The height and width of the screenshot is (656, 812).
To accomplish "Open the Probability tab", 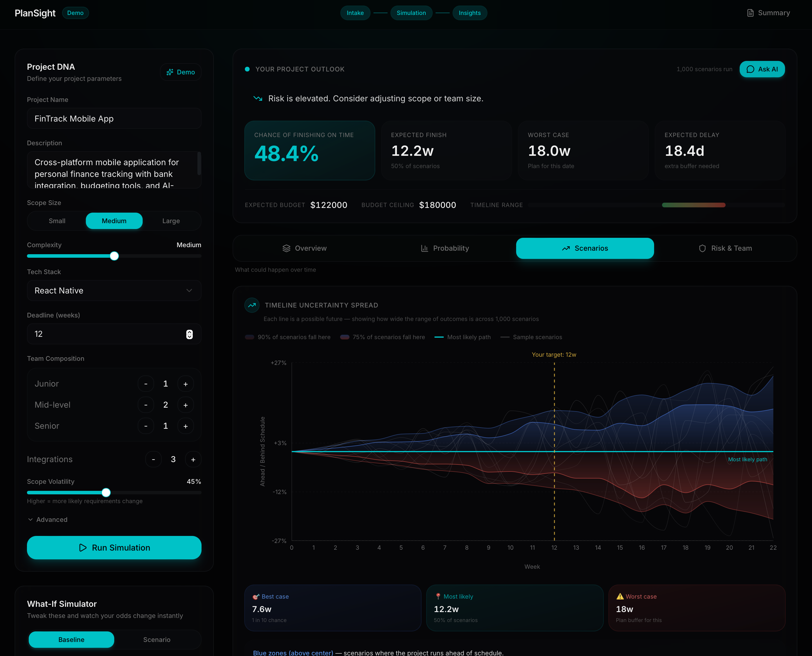I will [x=445, y=248].
